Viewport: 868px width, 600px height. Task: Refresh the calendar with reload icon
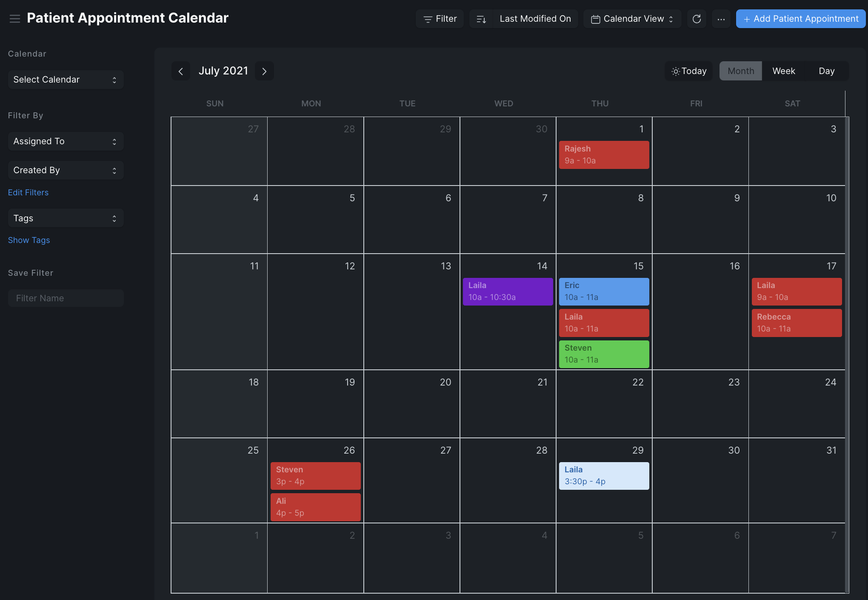[697, 19]
